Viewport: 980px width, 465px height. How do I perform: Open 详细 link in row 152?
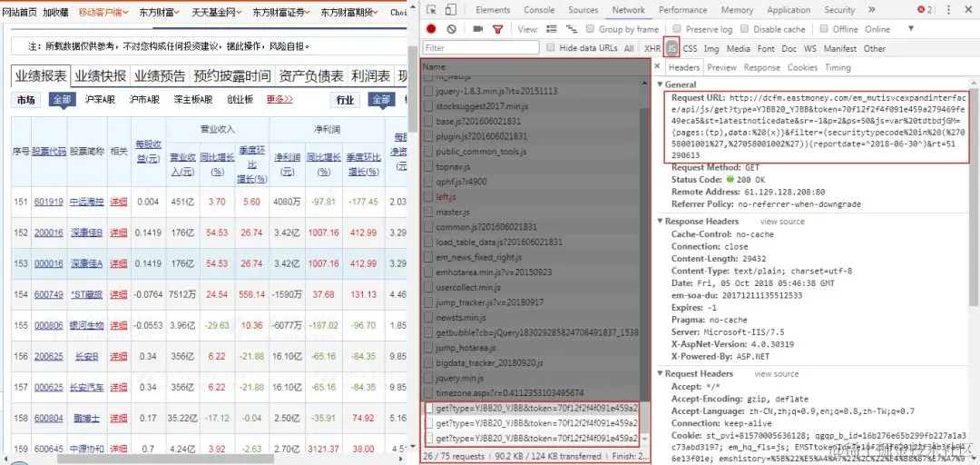point(119,232)
